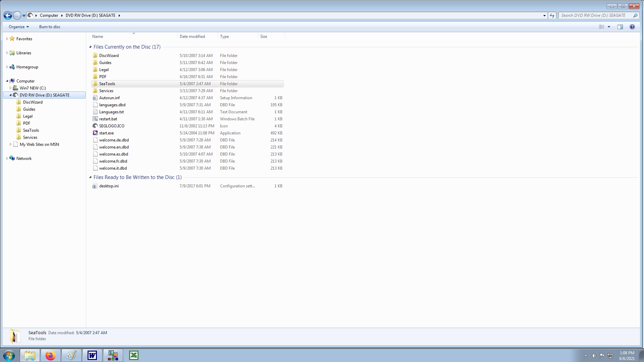
Task: Open the Organize menu
Action: tap(18, 27)
